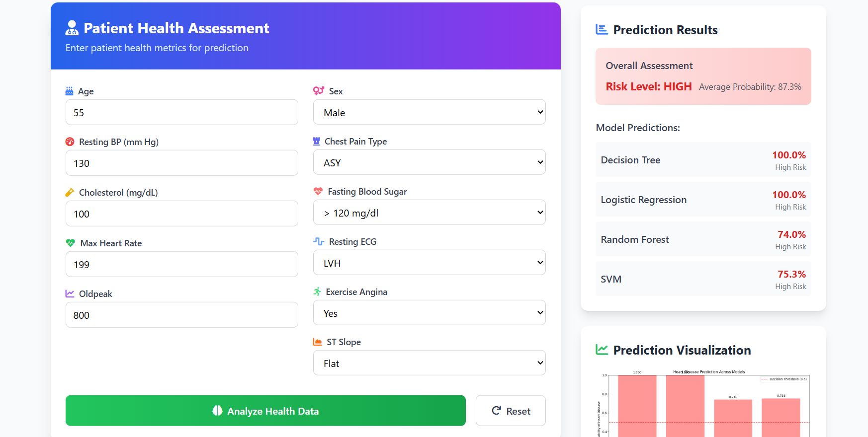The image size is (868, 437).
Task: Click the green heartbeat icon beside Max Heart Rate
Action: coord(71,243)
